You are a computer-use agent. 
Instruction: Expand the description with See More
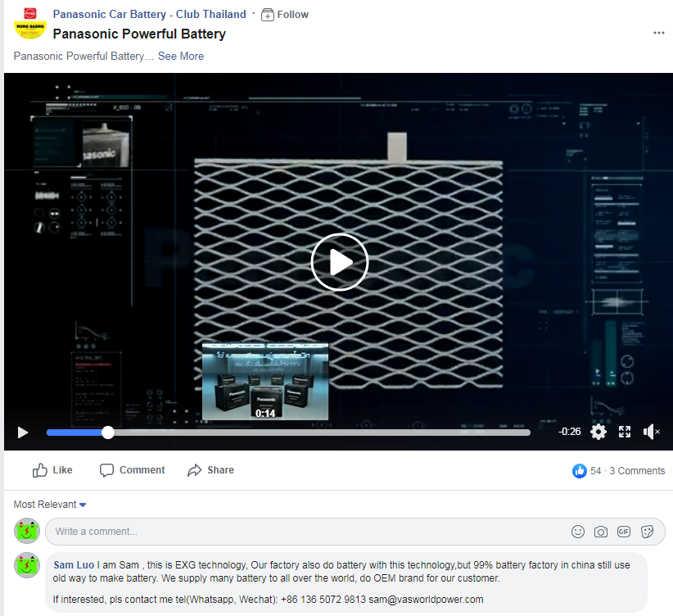[181, 57]
